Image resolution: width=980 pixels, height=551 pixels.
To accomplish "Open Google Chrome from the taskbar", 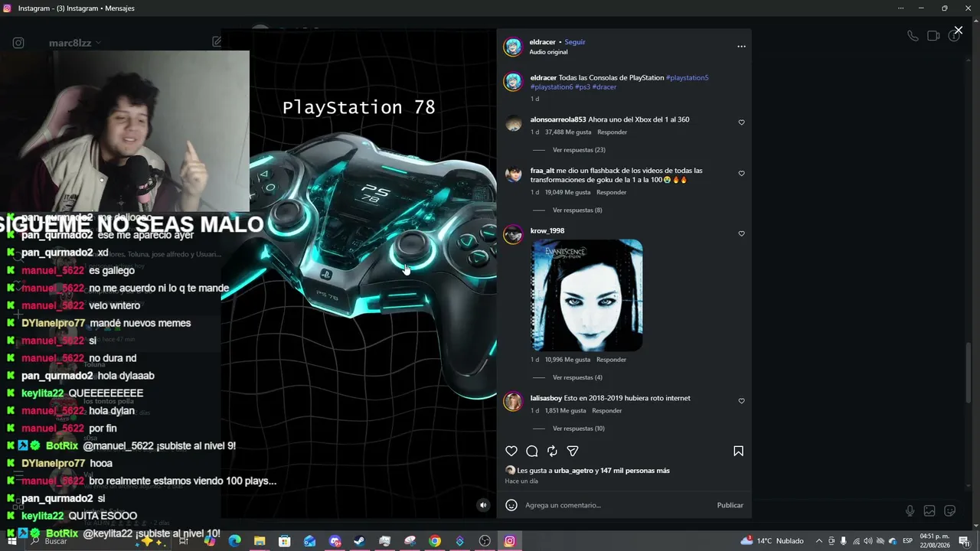I will pyautogui.click(x=435, y=541).
